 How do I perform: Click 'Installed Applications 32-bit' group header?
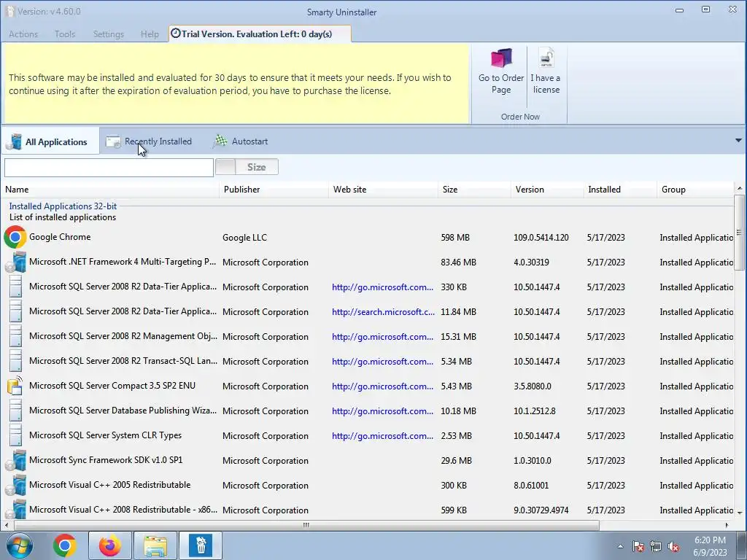pos(63,206)
